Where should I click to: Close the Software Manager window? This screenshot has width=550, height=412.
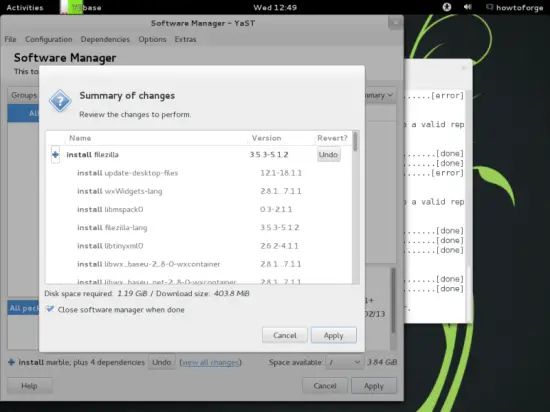click(x=395, y=23)
